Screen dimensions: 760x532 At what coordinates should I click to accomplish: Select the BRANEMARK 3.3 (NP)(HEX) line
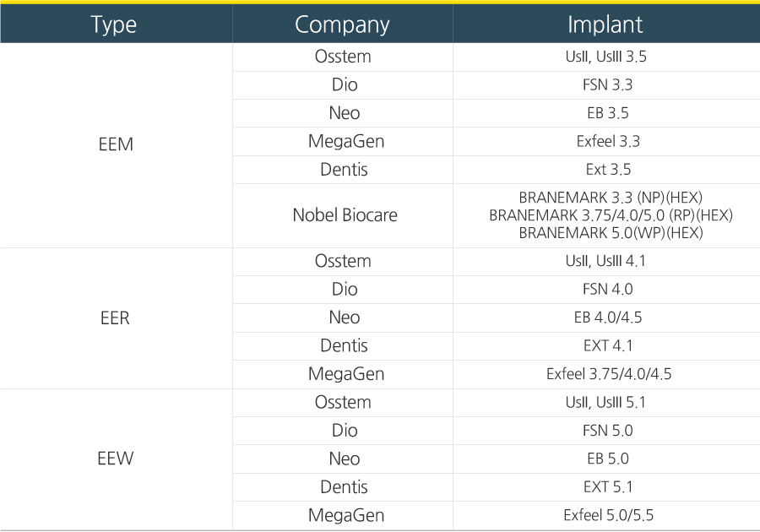[x=611, y=198]
